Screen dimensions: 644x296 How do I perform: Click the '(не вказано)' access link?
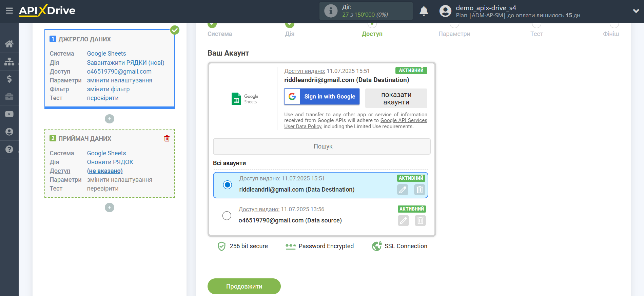105,171
